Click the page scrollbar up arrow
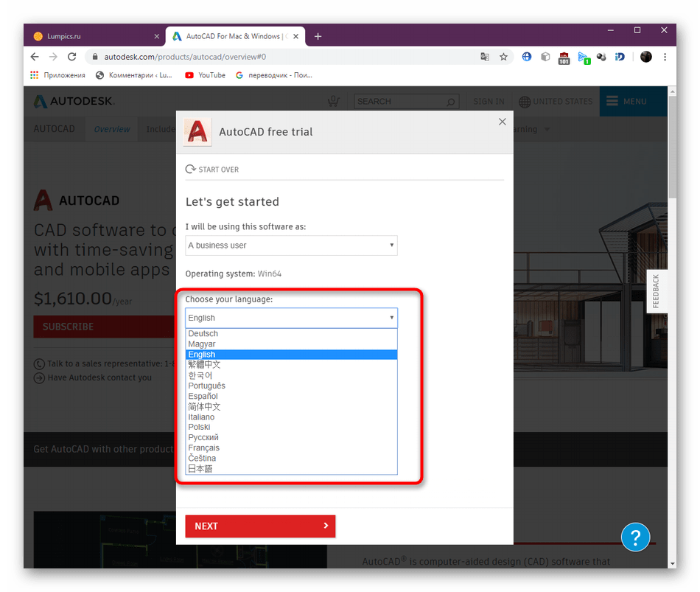The width and height of the screenshot is (700, 592). [672, 91]
